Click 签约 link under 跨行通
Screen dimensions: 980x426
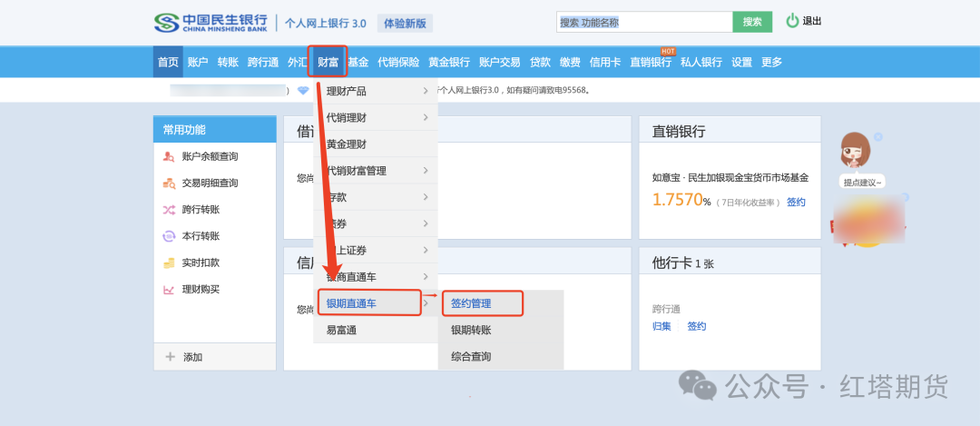pyautogui.click(x=697, y=326)
